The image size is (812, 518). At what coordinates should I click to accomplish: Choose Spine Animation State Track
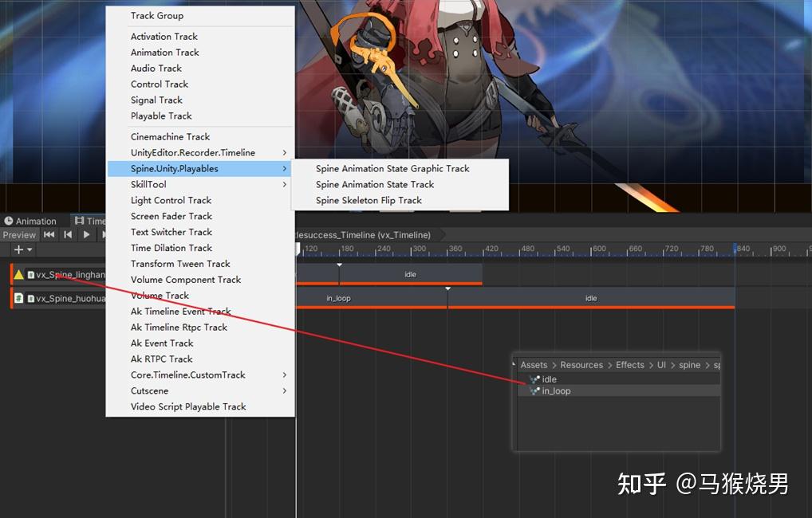click(x=400, y=184)
